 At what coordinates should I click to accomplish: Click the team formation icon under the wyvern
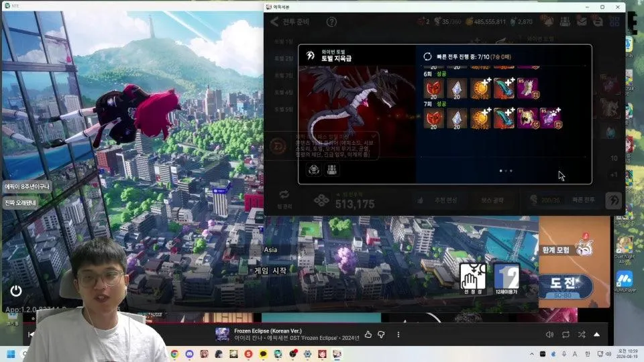point(332,170)
